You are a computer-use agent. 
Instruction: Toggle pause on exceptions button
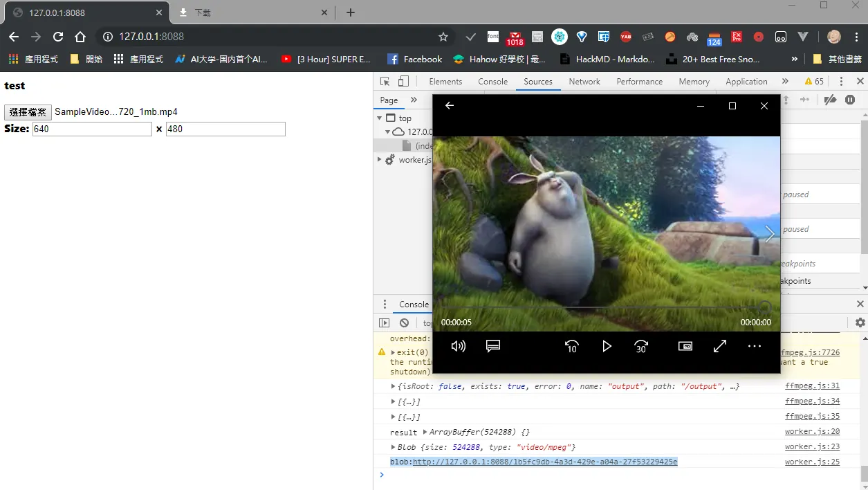point(850,100)
